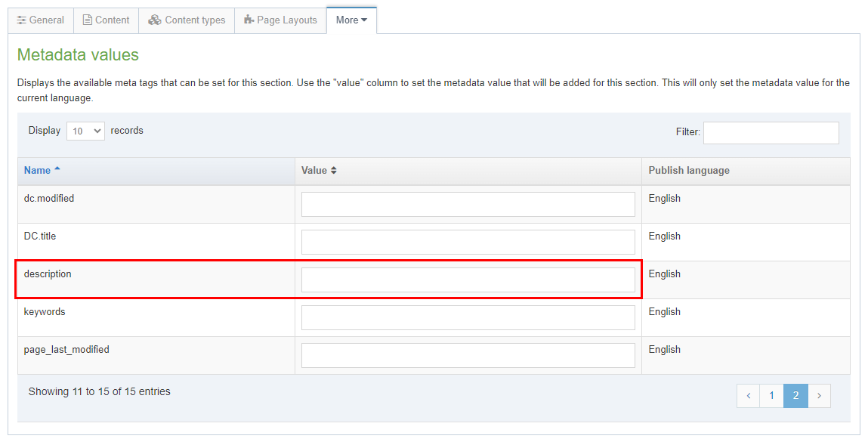Select the description name cell
The width and height of the screenshot is (868, 445).
click(156, 280)
